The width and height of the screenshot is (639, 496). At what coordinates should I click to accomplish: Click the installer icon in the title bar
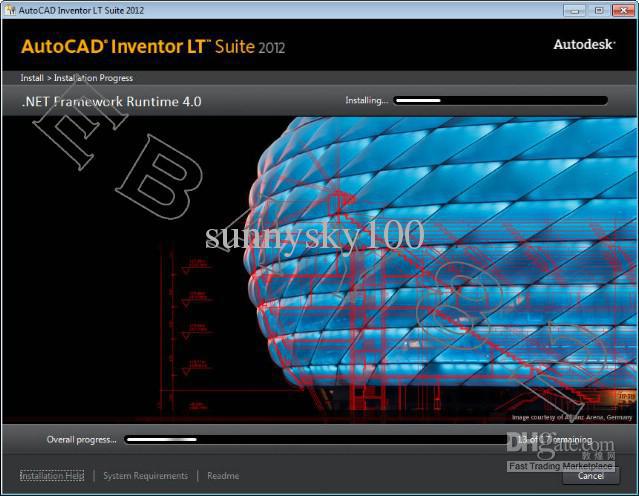10,9
